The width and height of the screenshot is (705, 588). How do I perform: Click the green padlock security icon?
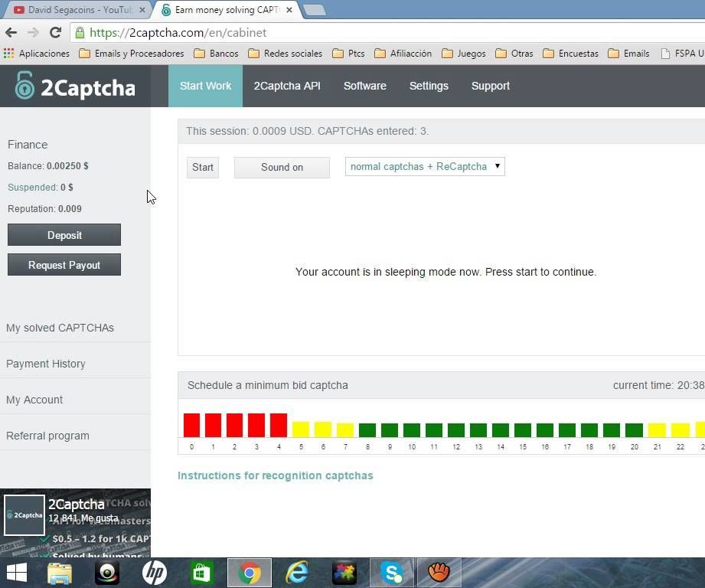(x=80, y=32)
